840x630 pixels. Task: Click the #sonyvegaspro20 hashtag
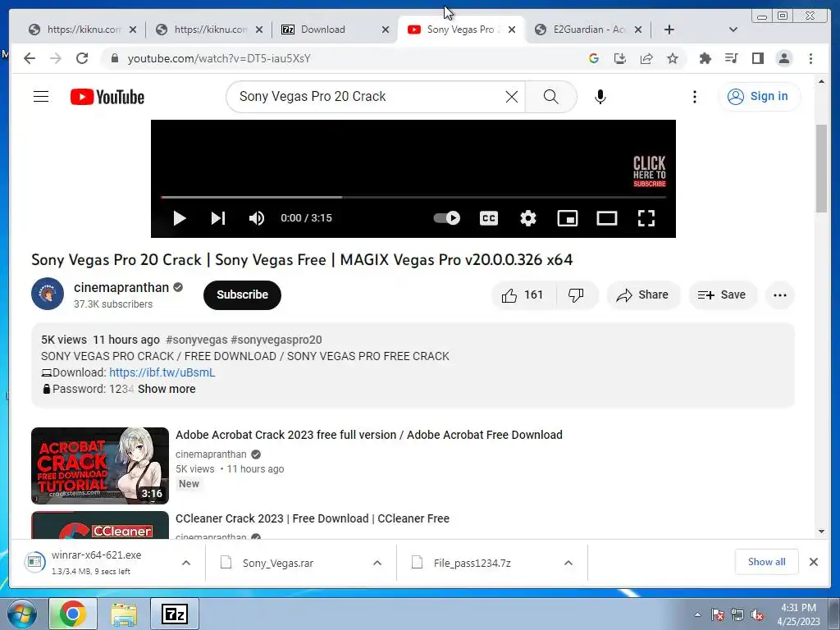coord(276,340)
